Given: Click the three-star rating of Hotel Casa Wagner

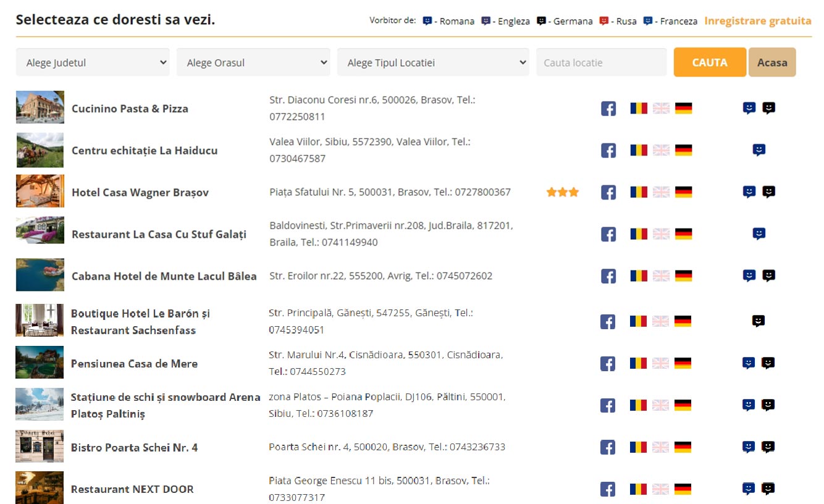Looking at the screenshot, I should (562, 192).
